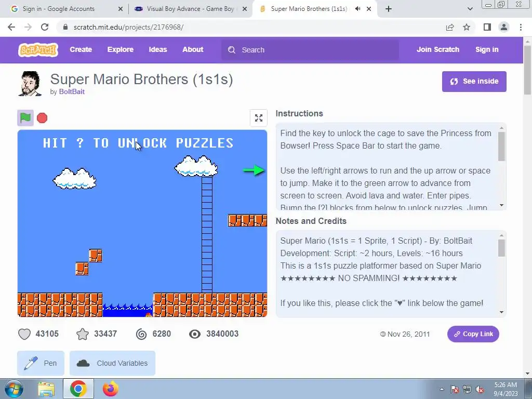Click the Instructions scrollbar down arrow
The image size is (532, 399).
[501, 205]
